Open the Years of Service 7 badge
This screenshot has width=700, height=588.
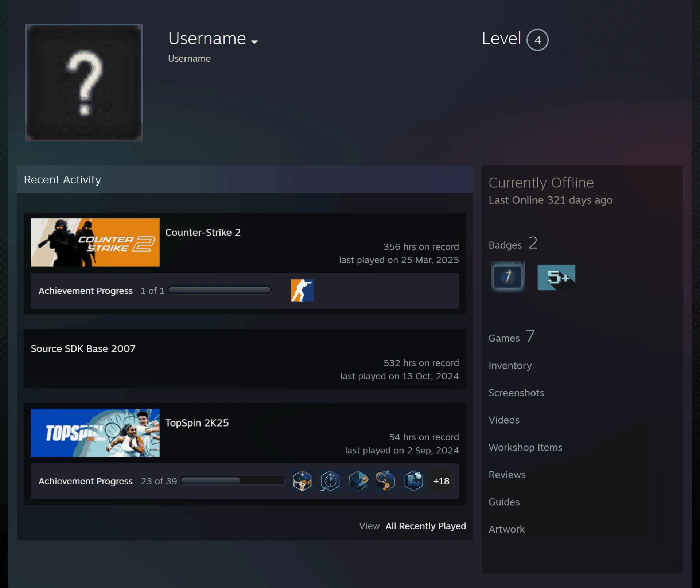(507, 277)
